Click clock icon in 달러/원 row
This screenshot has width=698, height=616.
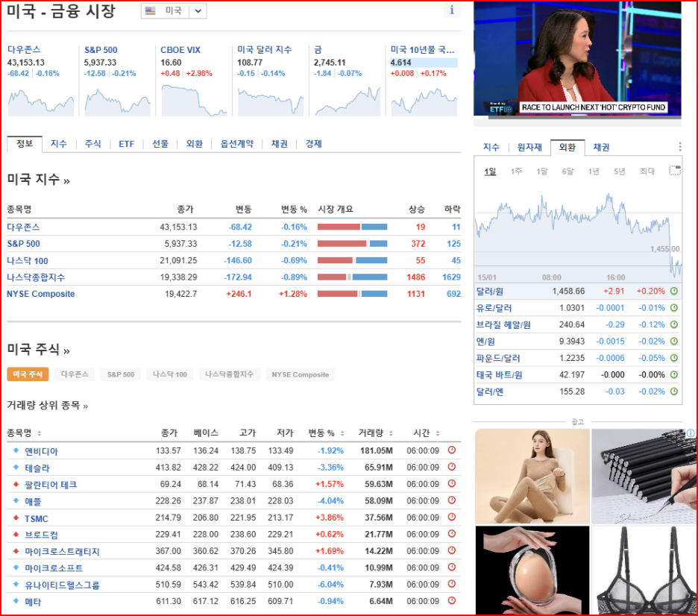point(674,291)
